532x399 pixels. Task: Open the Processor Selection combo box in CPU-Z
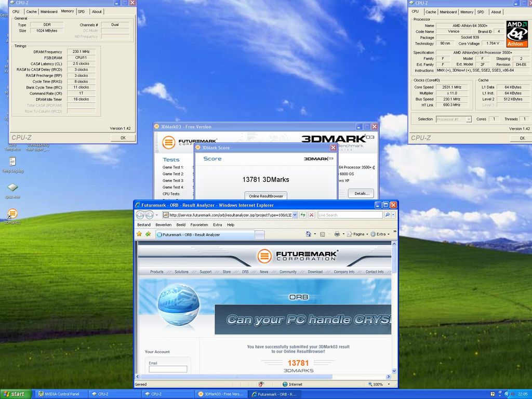click(454, 119)
